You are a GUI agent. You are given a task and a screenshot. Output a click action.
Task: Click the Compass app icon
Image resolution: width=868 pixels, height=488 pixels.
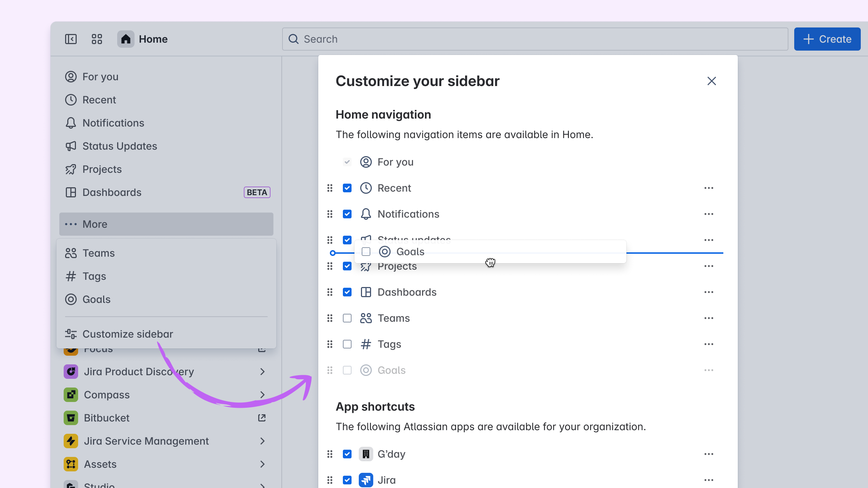[71, 395]
